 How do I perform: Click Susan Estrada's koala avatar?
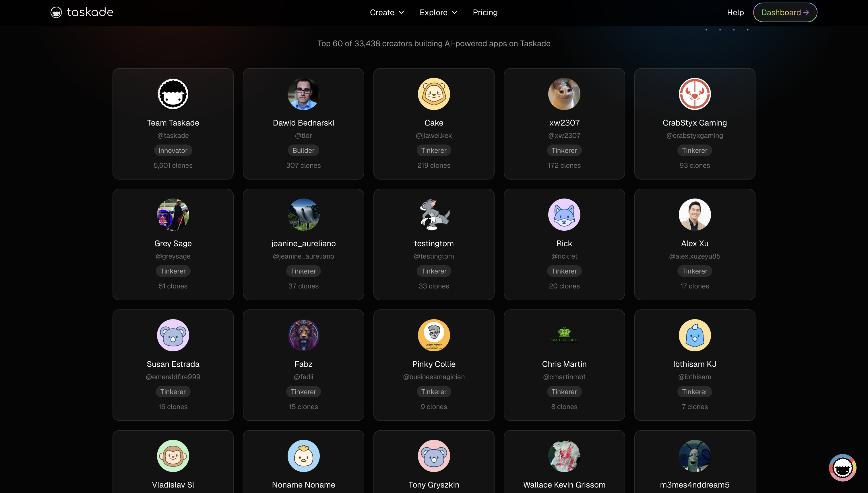pyautogui.click(x=173, y=335)
